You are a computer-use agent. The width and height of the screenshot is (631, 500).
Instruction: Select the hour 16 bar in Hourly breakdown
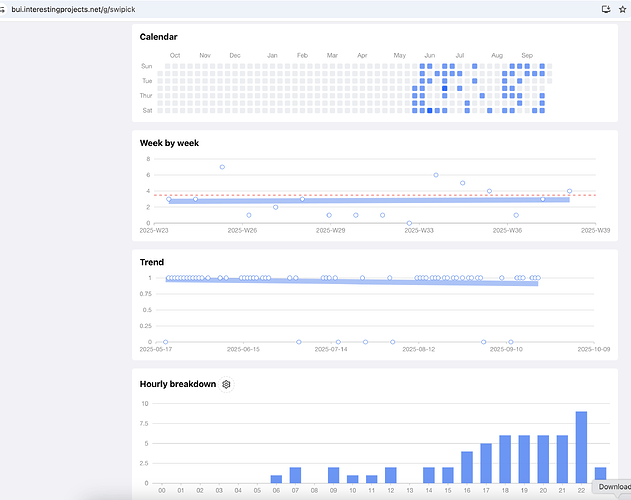tap(467, 467)
